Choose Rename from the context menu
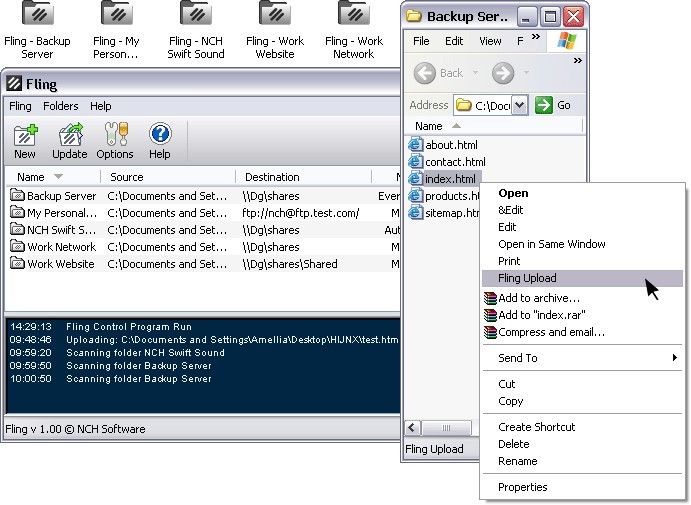 [x=582, y=461]
